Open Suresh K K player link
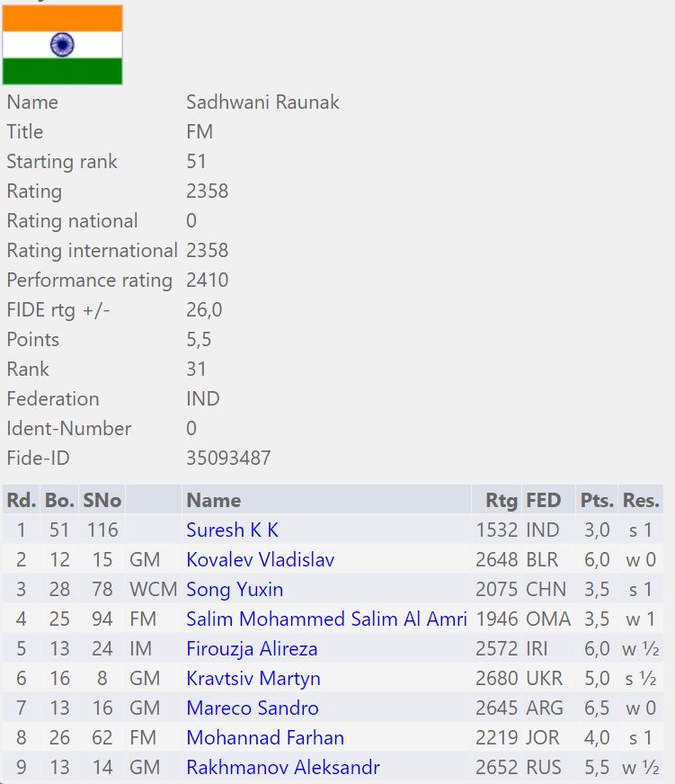 232,530
